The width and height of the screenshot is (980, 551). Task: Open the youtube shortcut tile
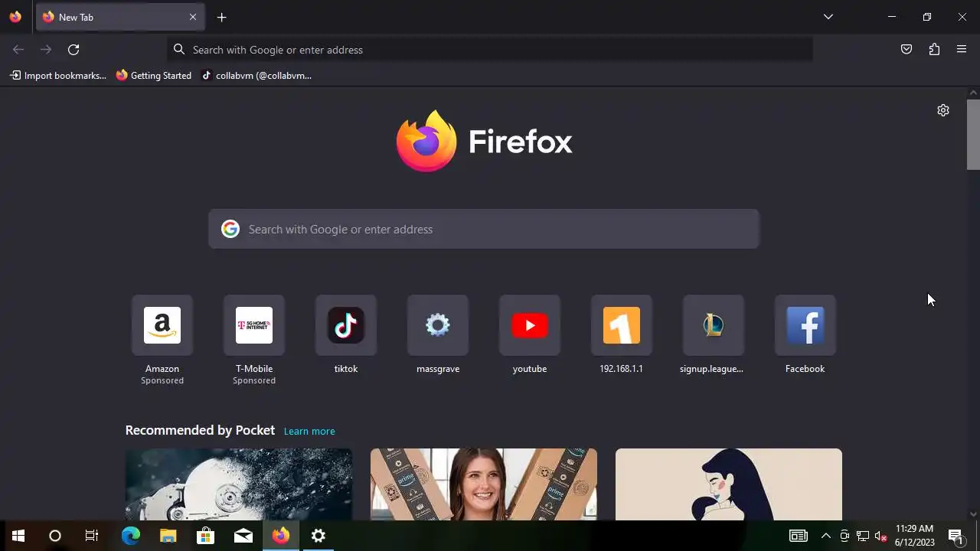[x=530, y=325]
